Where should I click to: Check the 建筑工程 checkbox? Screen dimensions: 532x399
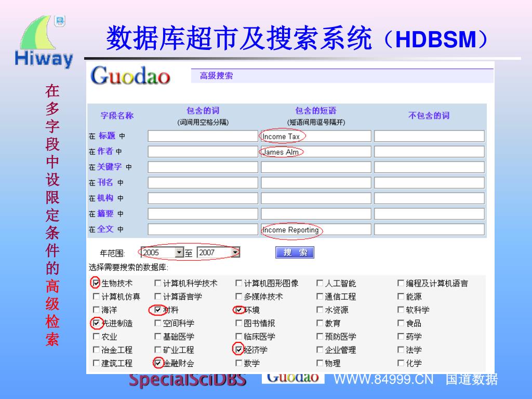(x=96, y=363)
